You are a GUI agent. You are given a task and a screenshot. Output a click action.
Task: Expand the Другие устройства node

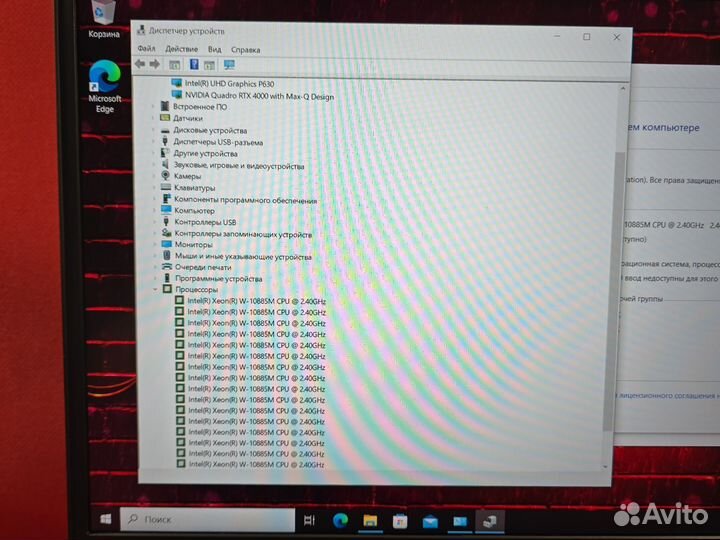pyautogui.click(x=153, y=153)
